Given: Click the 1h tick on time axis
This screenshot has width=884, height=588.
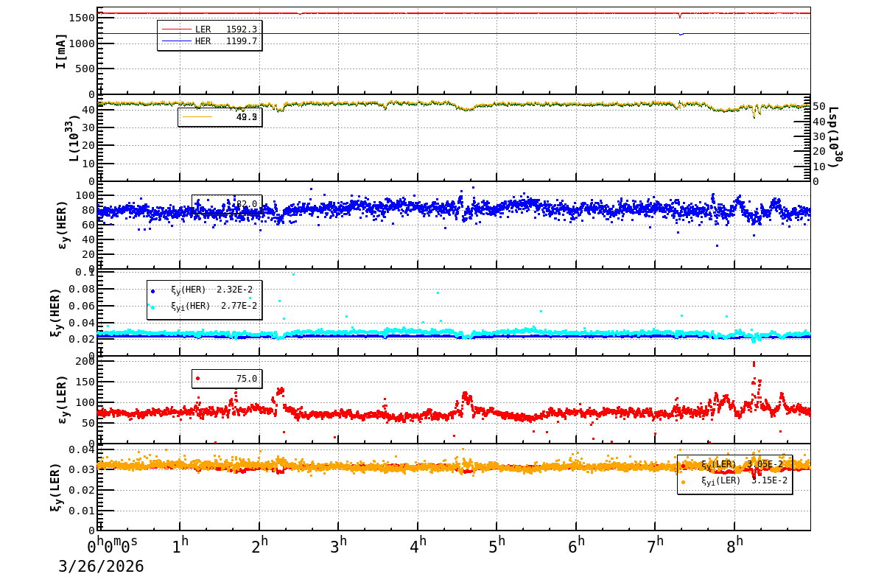Looking at the screenshot, I should [180, 547].
